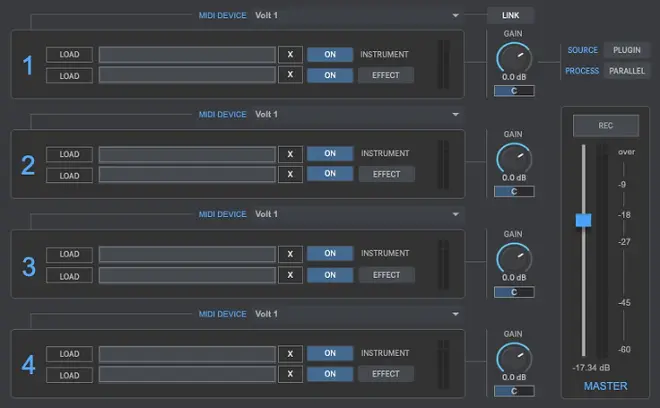Clear channel 1 instrument slot with X
660x408 pixels.
(290, 54)
